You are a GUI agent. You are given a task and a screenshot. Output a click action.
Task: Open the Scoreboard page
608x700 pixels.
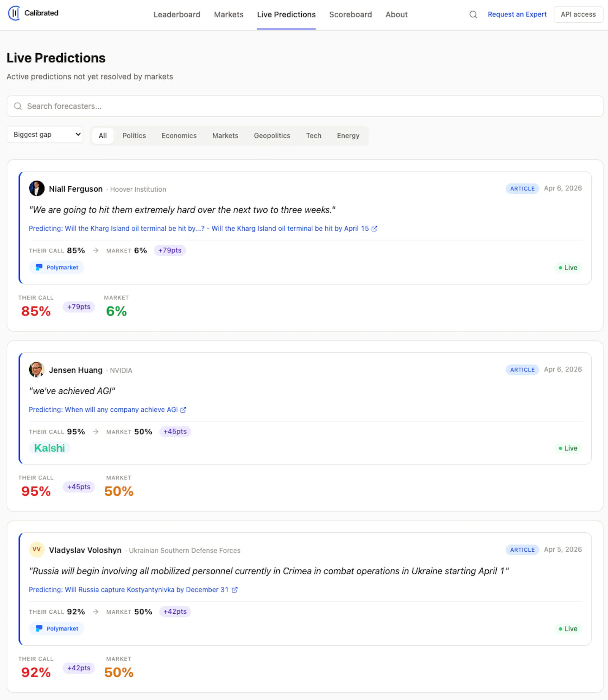[350, 14]
